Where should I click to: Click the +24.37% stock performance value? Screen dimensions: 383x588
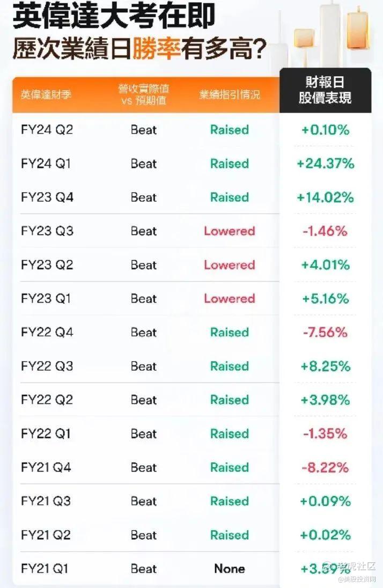click(x=325, y=164)
